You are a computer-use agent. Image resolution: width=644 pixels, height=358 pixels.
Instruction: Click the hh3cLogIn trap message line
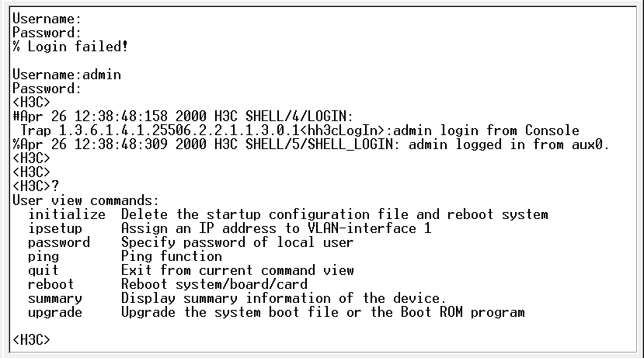point(300,130)
